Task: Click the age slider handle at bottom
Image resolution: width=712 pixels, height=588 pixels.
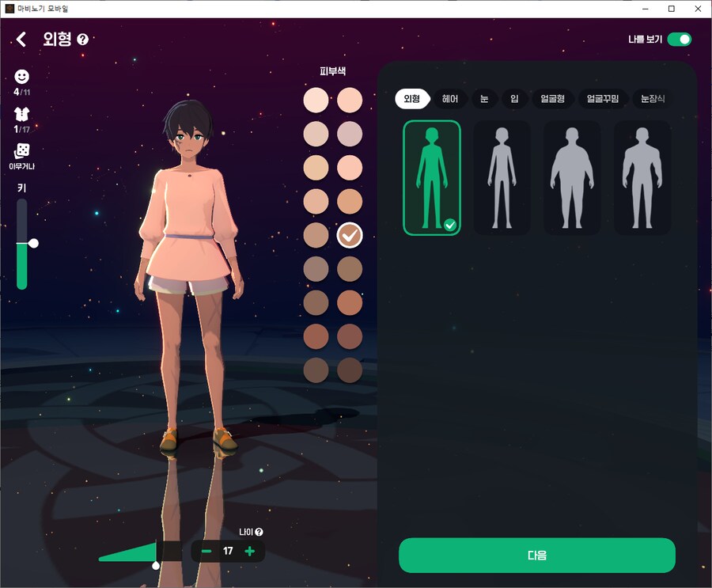Action: point(156,565)
